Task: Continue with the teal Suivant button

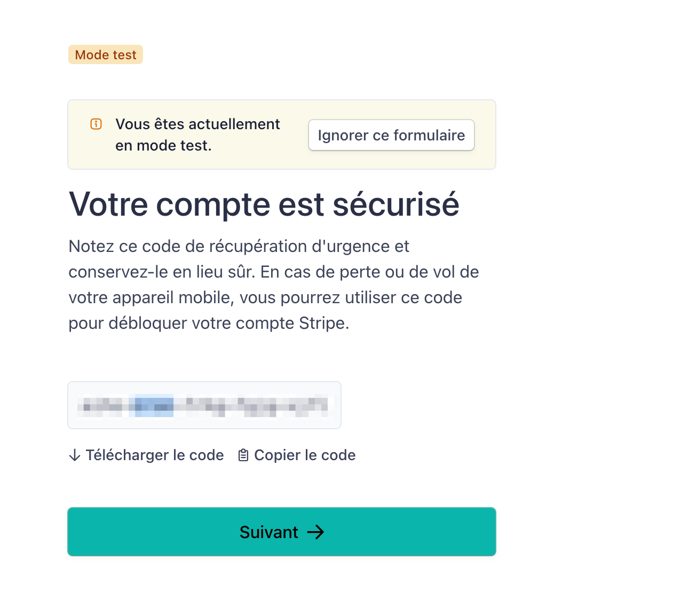Action: (x=282, y=532)
